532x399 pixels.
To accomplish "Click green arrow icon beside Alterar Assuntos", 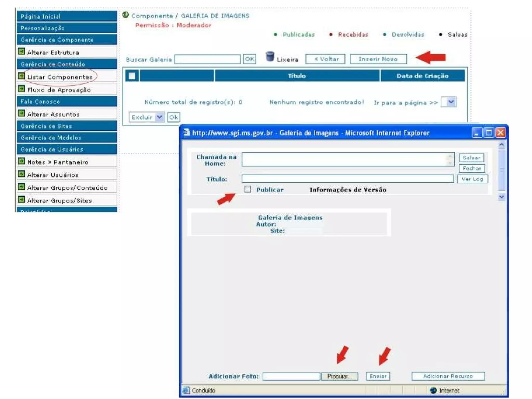I will (x=22, y=113).
